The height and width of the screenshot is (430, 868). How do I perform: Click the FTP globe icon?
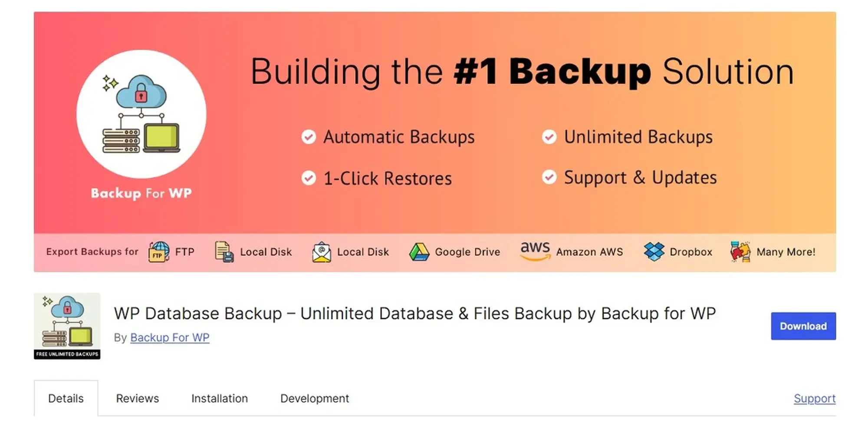[x=159, y=252]
